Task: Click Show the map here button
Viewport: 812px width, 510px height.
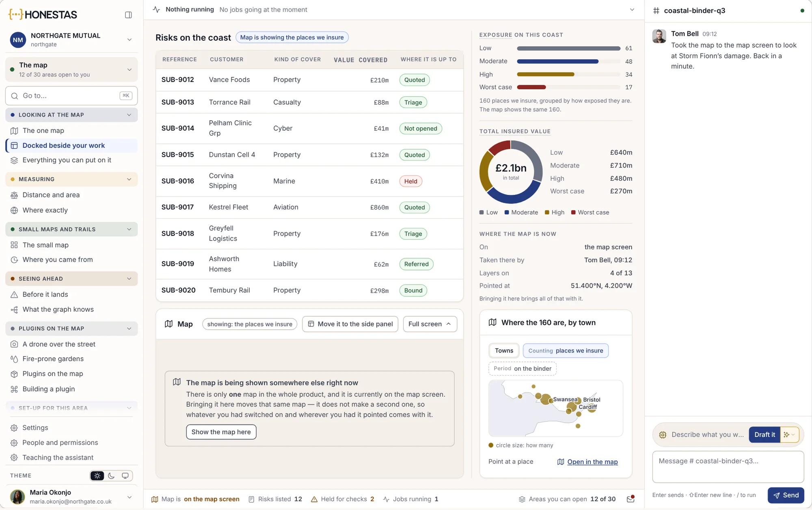Action: pyautogui.click(x=221, y=432)
